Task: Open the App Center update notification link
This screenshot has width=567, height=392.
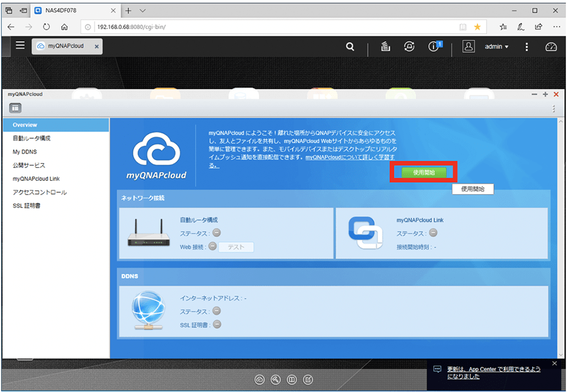Action: (x=493, y=373)
